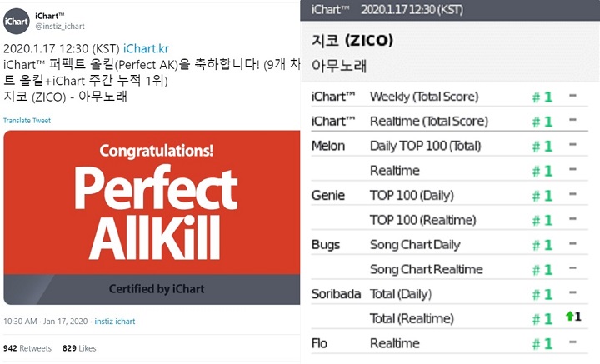
Task: Click Translate Tweet
Action: coord(27,121)
